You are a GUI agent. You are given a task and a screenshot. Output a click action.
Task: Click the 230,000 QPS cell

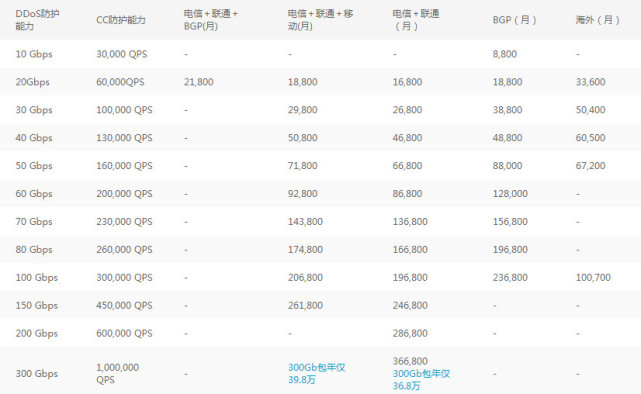[124, 222]
